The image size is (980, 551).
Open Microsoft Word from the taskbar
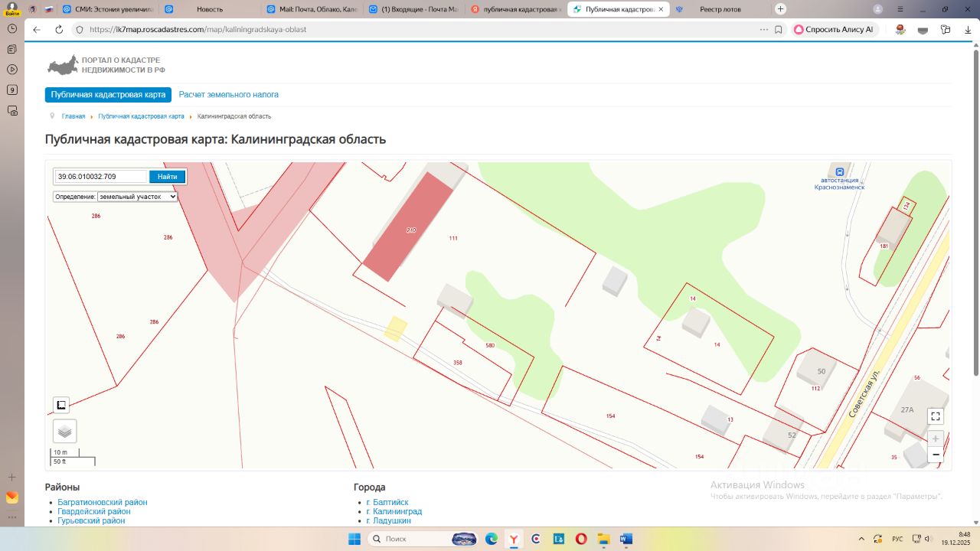(626, 539)
